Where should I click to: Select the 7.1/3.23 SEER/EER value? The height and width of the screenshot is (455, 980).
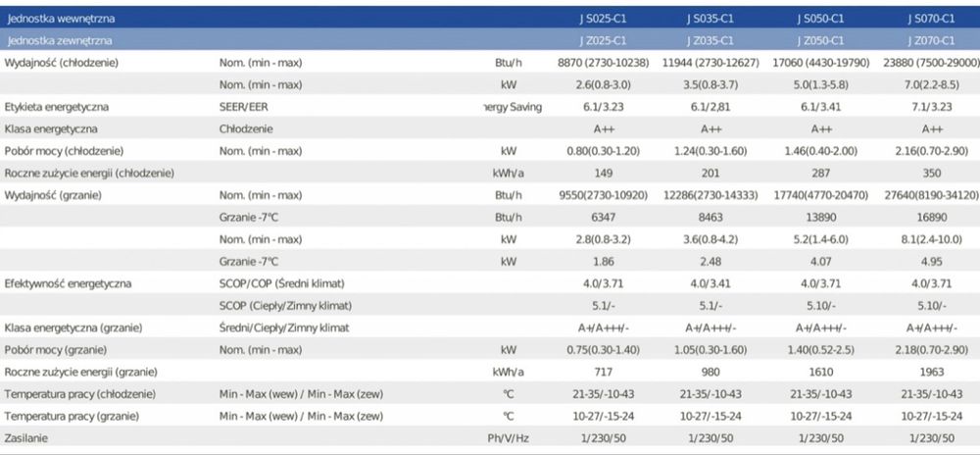(x=931, y=107)
